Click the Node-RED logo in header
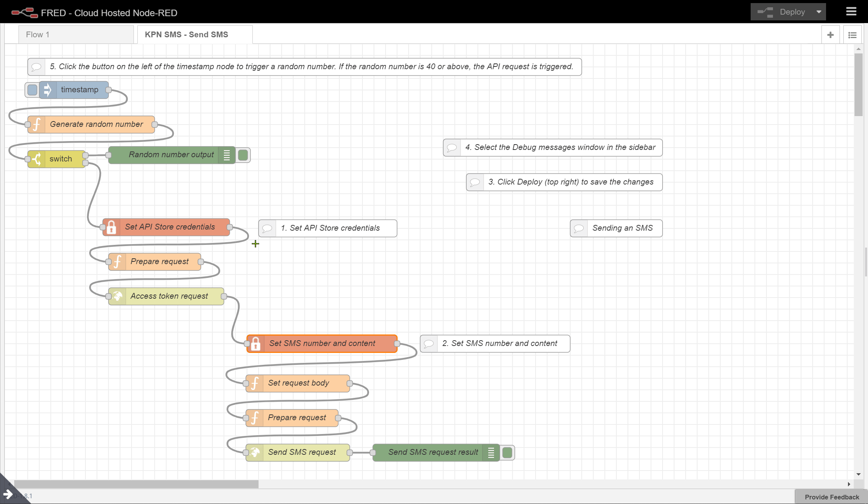 (25, 13)
